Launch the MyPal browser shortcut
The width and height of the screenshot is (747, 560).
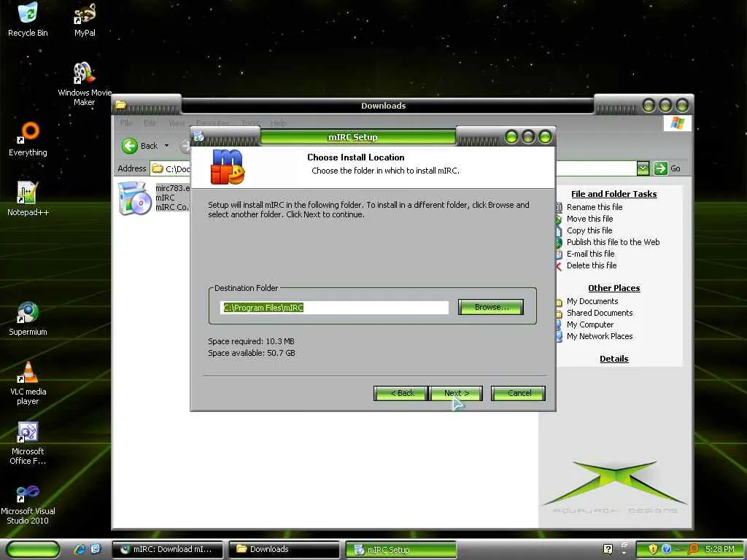[85, 20]
